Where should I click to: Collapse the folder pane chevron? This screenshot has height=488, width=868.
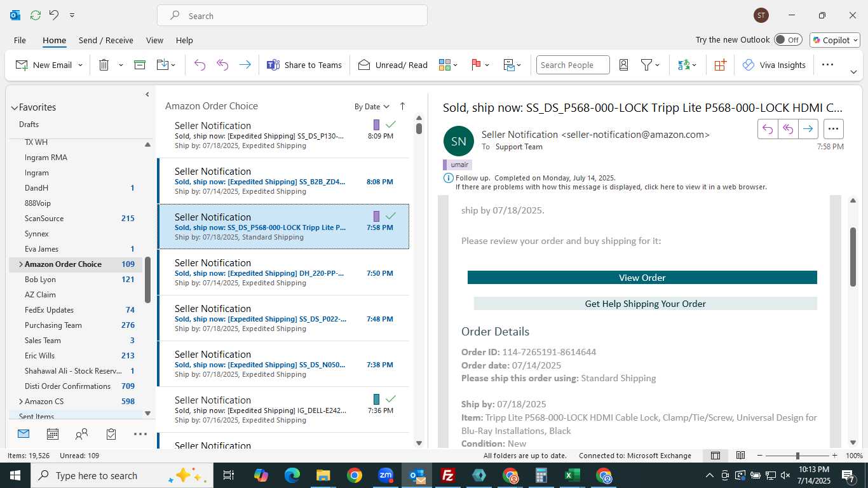(147, 95)
